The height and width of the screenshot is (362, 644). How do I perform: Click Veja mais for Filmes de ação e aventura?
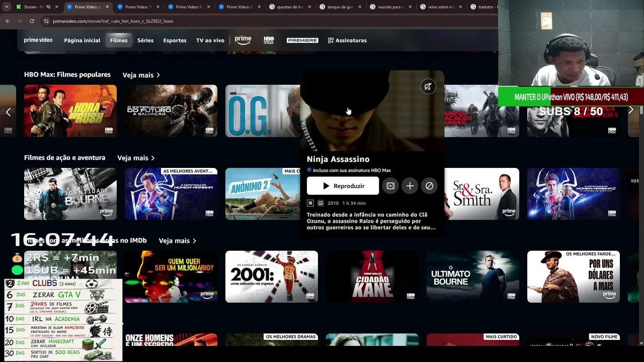[136, 158]
